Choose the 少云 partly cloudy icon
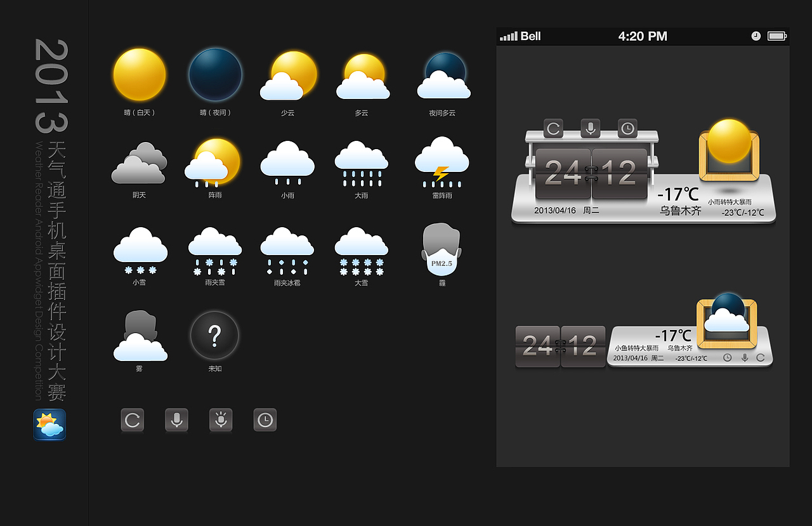 (x=289, y=76)
